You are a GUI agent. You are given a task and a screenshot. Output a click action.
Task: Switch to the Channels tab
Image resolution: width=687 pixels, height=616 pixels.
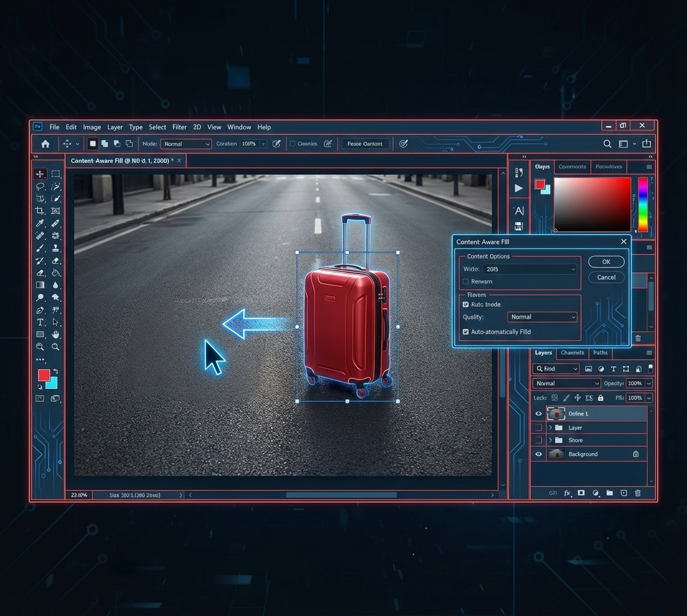[572, 353]
